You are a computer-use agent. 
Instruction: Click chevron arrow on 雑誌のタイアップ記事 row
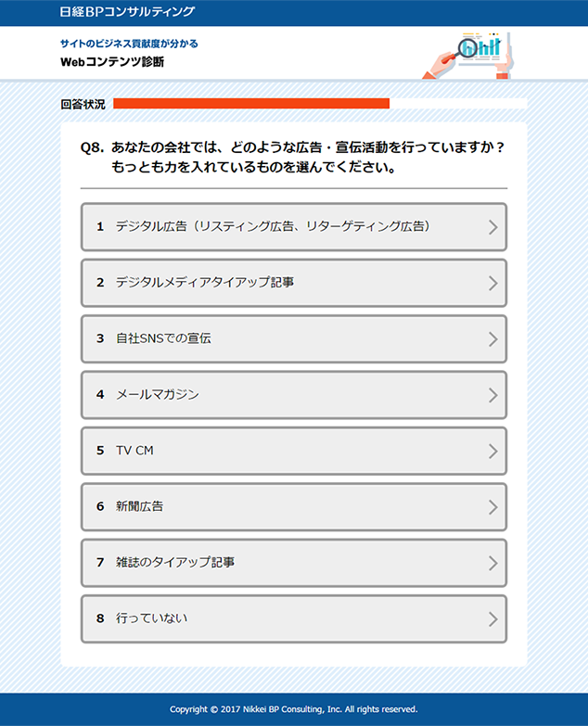coord(492,563)
